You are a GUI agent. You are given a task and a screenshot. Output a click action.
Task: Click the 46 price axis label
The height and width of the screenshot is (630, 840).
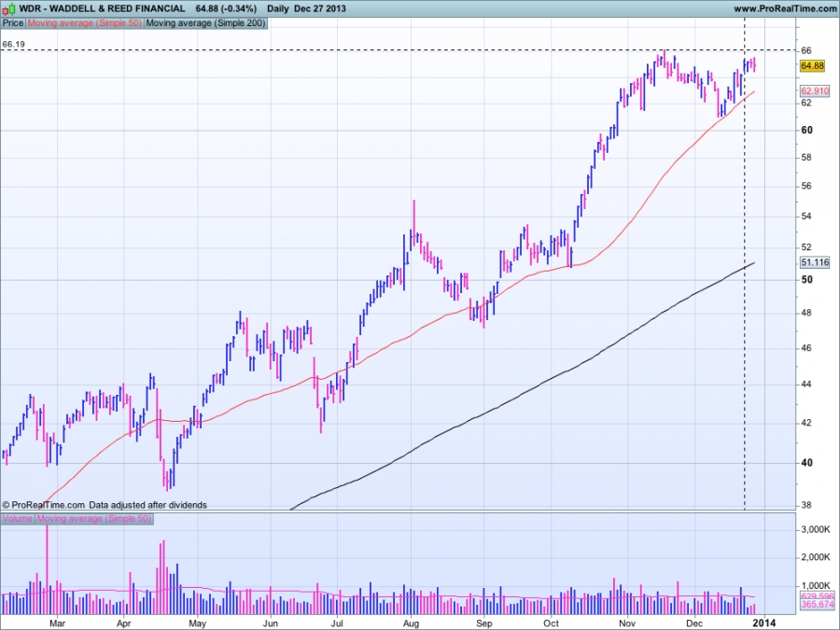tap(806, 348)
